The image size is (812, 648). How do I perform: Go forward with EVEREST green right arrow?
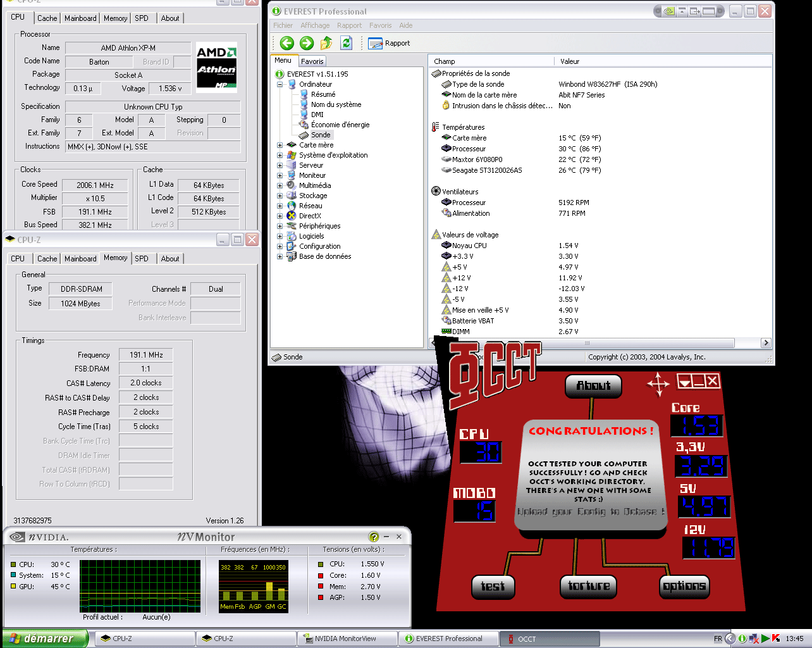pos(307,43)
